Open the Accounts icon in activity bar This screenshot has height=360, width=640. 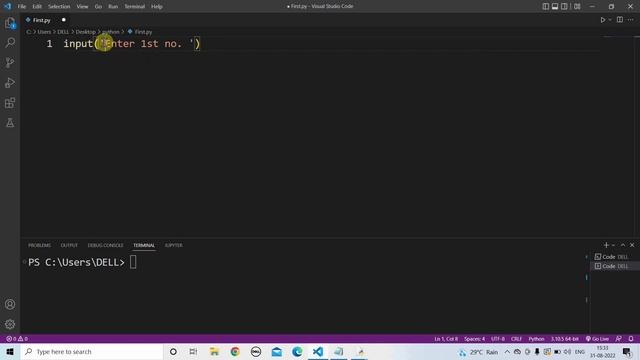coord(10,304)
